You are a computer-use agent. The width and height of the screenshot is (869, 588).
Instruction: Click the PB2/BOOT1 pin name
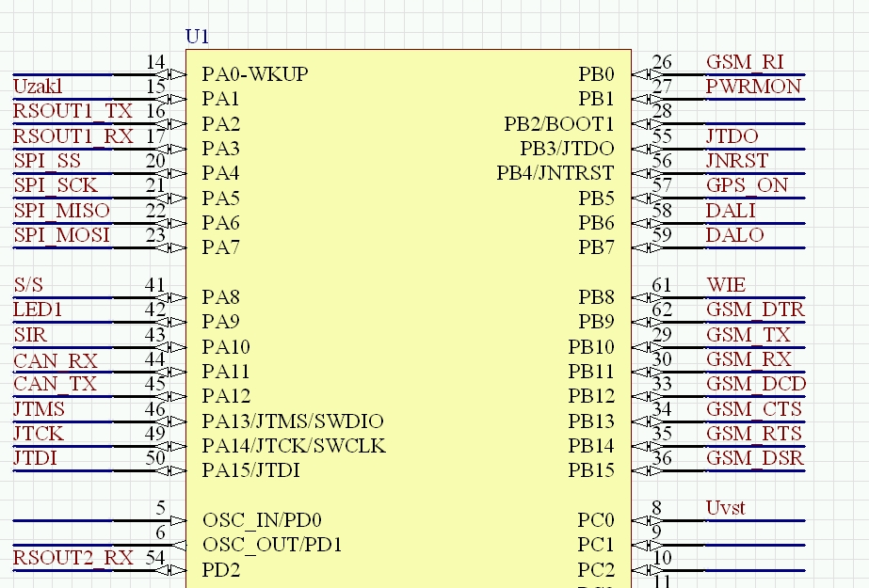(x=559, y=123)
